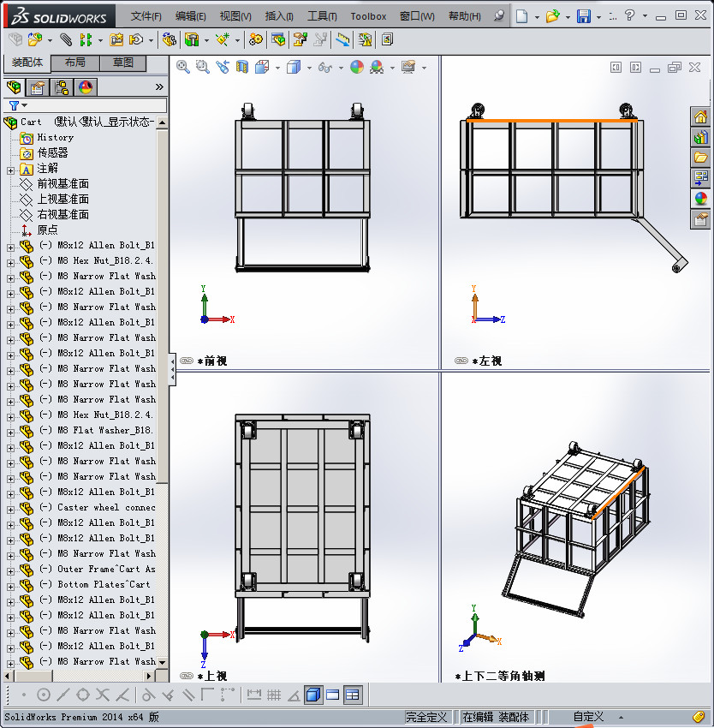Open the DisplayManager colored sphere tab
The height and width of the screenshot is (728, 714).
tap(85, 87)
